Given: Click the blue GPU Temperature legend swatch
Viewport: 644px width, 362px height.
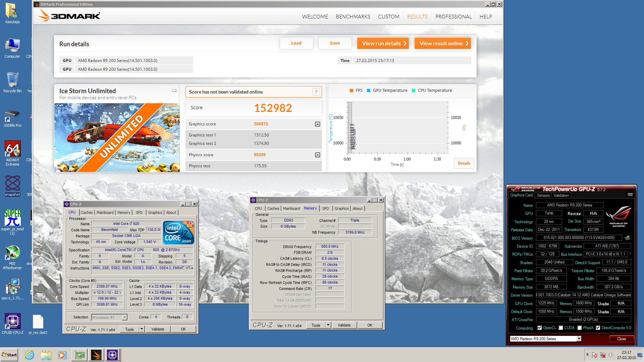Looking at the screenshot, I should click(x=369, y=90).
